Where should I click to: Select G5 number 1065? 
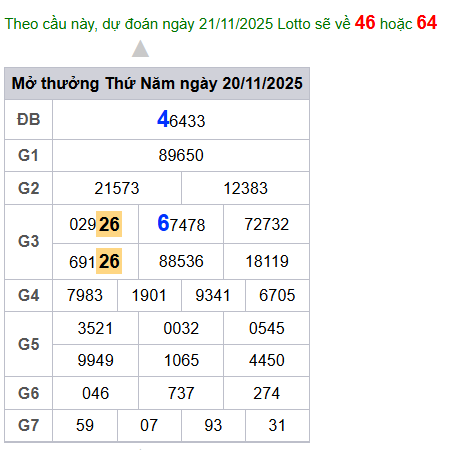point(181,360)
